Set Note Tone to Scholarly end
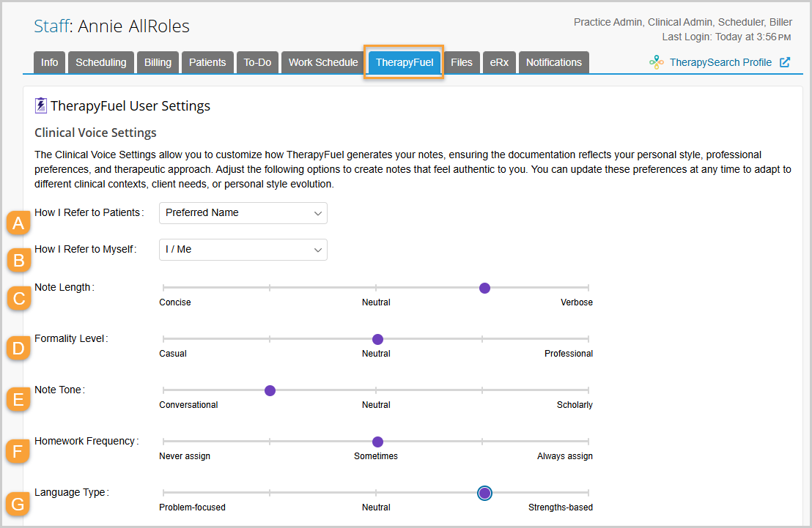Screen dimensions: 812x528 click(x=588, y=390)
